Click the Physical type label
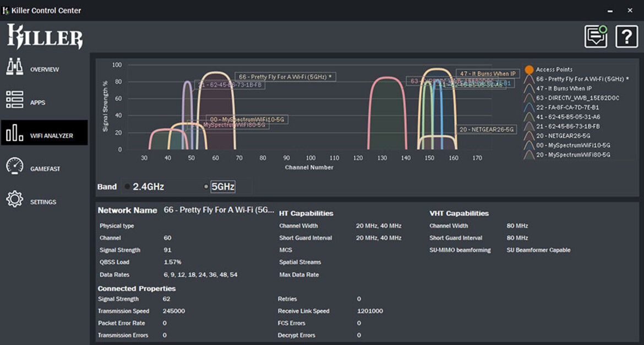Image resolution: width=644 pixels, height=345 pixels. (117, 226)
